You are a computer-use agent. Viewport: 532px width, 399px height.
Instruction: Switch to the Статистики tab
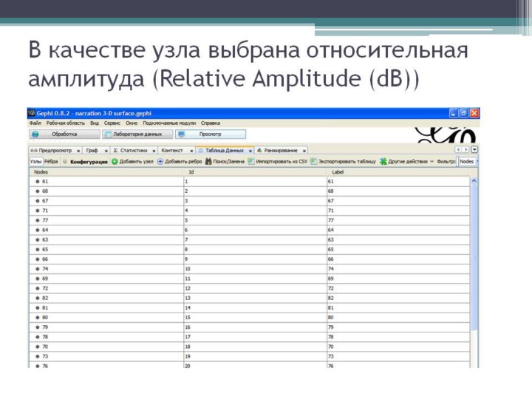pos(133,150)
